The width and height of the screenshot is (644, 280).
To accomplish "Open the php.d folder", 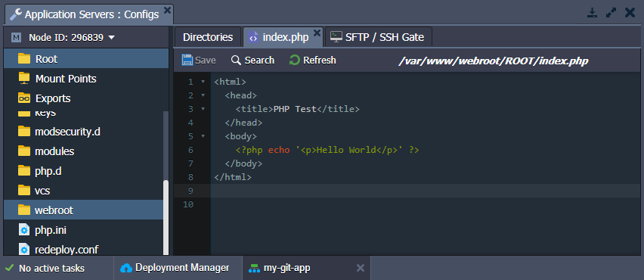I will click(84, 171).
